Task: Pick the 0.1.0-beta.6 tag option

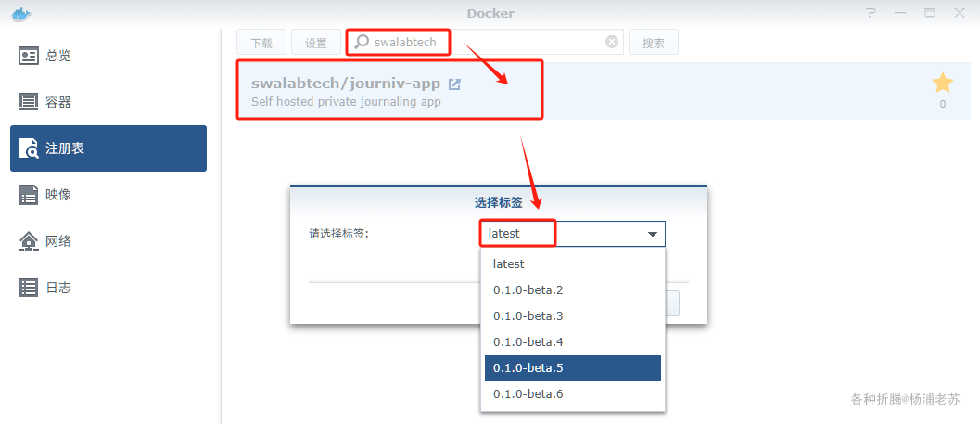Action: click(x=570, y=394)
